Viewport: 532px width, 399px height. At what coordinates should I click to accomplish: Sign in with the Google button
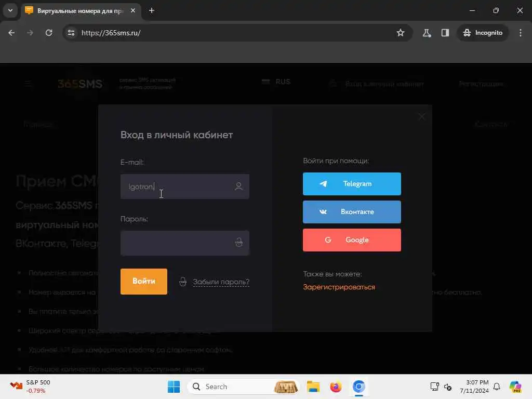pos(352,240)
